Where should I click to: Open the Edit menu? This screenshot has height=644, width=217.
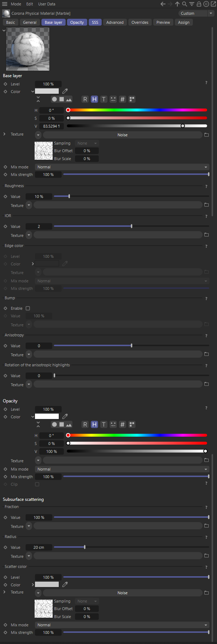[30, 4]
